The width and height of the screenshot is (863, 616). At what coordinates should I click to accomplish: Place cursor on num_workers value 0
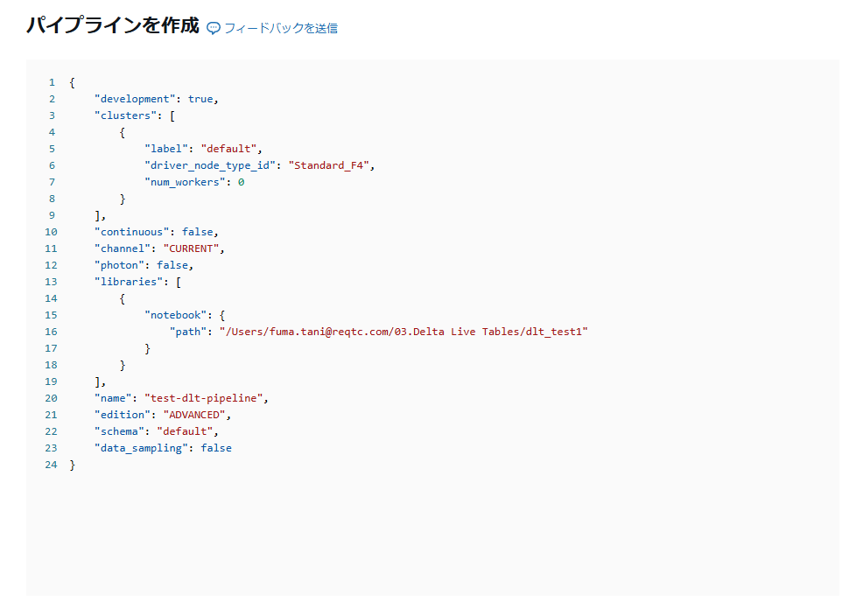241,182
